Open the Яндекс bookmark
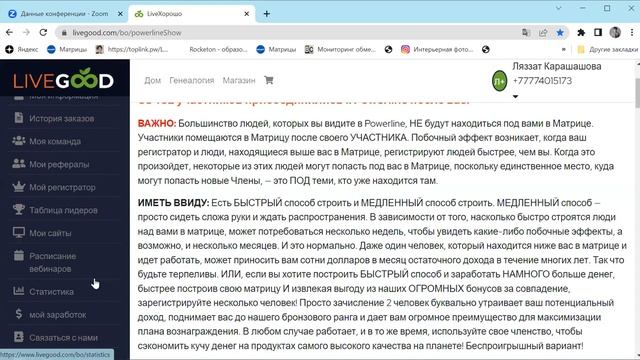This screenshot has width=640, height=360. (x=22, y=49)
